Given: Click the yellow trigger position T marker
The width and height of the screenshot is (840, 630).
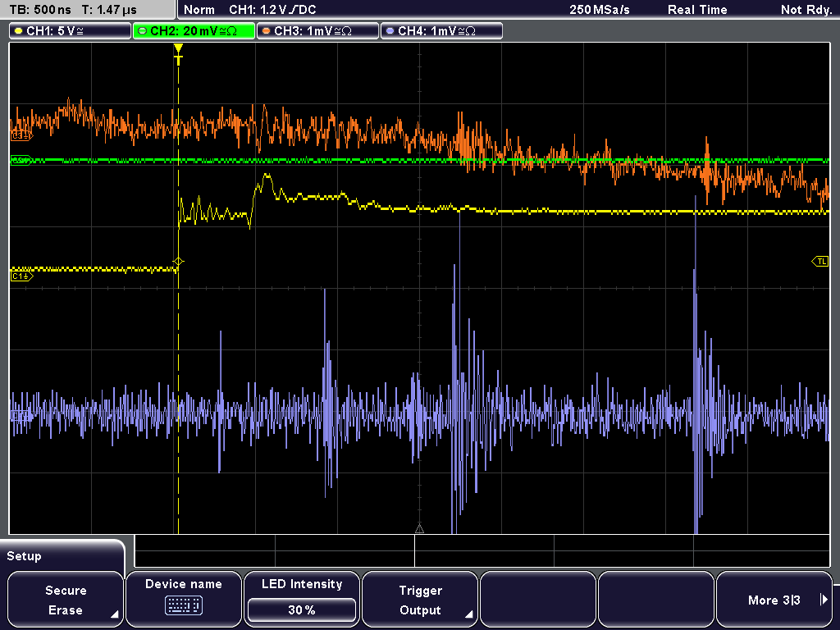Looking at the screenshot, I should [178, 54].
